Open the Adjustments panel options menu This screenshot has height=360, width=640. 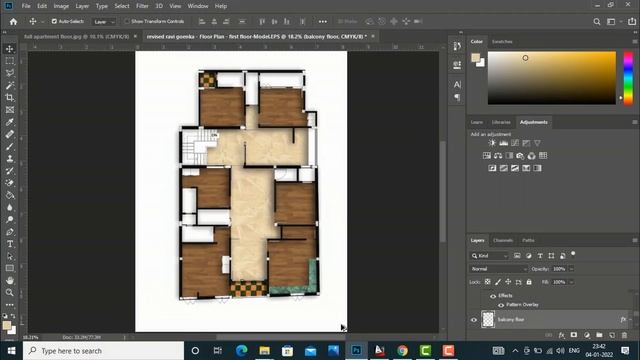pos(635,122)
